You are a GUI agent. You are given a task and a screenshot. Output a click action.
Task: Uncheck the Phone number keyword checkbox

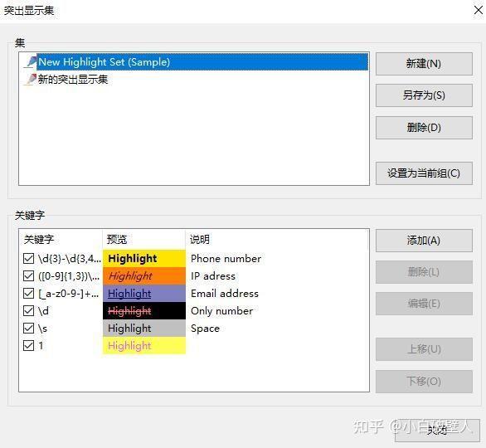[x=28, y=258]
